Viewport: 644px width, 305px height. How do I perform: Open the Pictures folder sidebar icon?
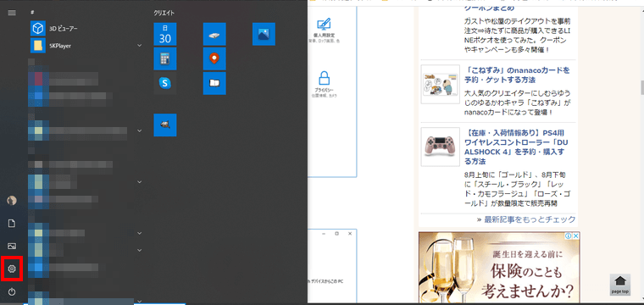(x=12, y=246)
